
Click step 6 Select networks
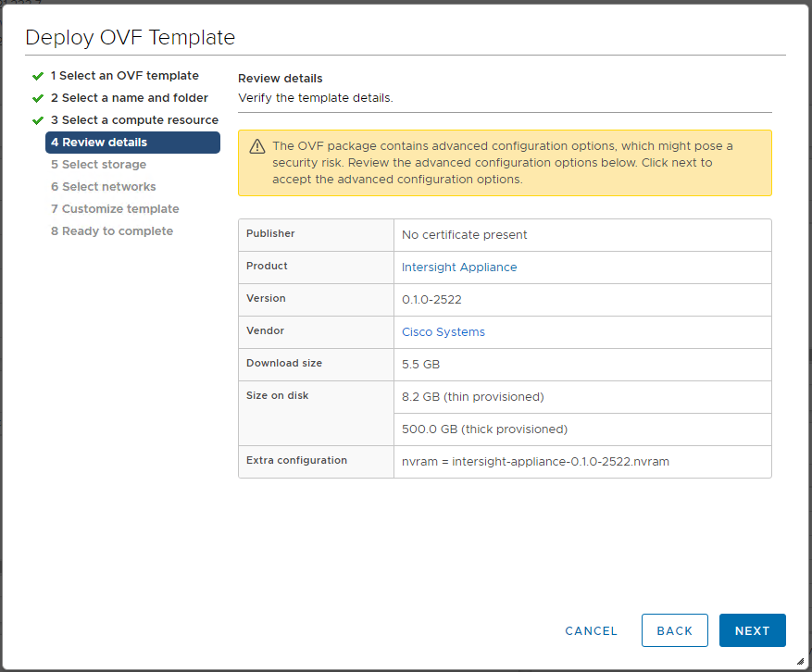(x=103, y=187)
